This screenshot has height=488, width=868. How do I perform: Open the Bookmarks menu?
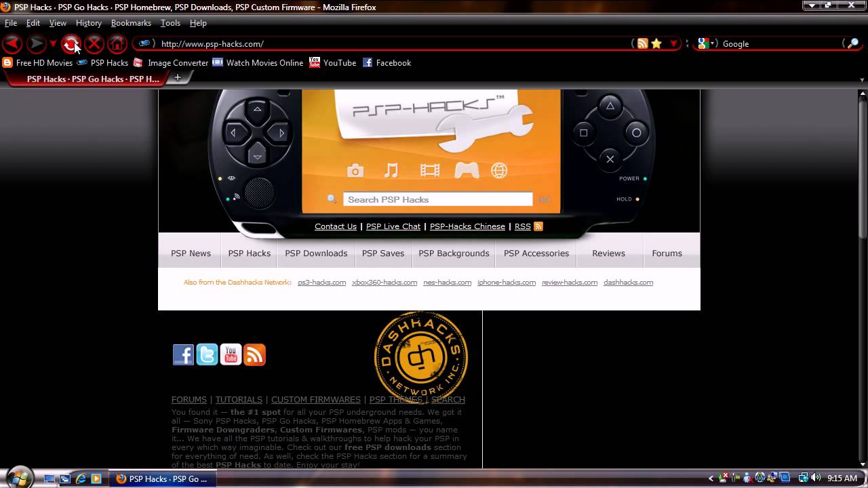point(131,22)
